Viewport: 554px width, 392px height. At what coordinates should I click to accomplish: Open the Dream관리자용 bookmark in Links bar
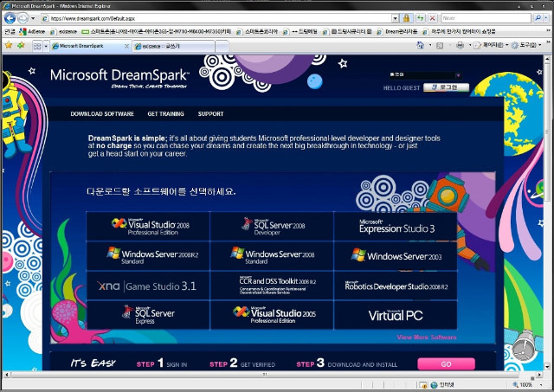[397, 32]
